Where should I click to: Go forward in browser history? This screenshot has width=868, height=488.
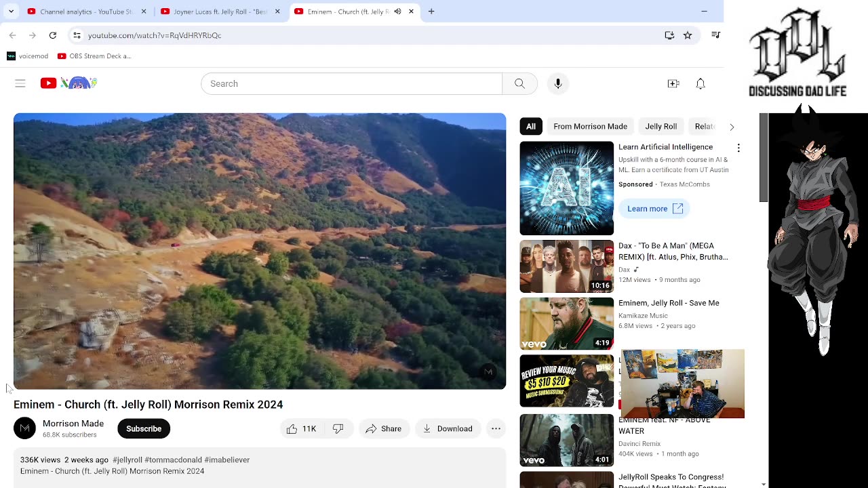[33, 35]
